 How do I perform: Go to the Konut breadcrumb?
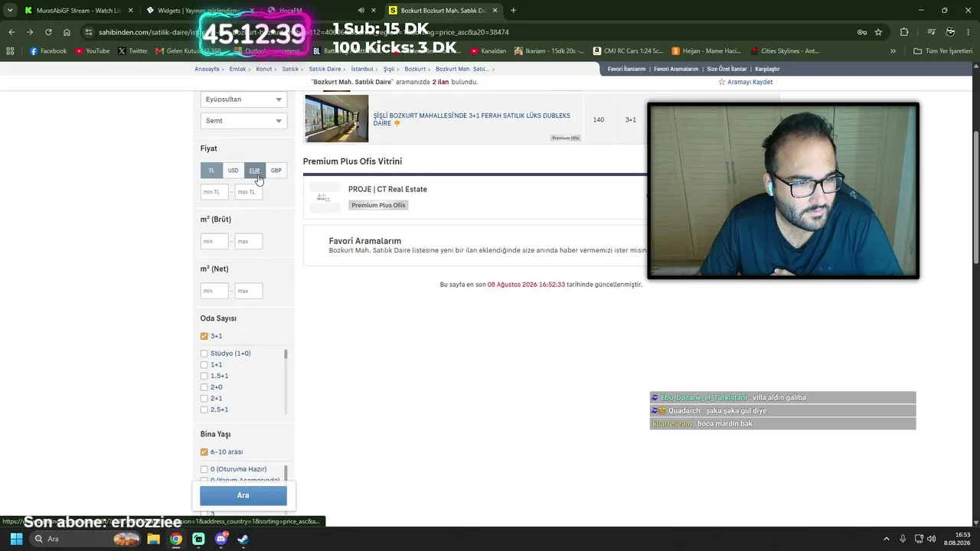pyautogui.click(x=264, y=69)
